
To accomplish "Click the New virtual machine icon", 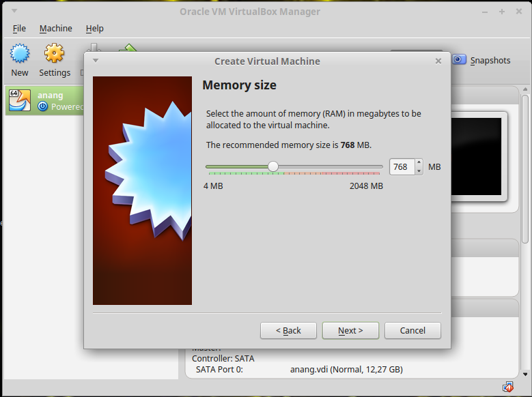I will (x=20, y=53).
